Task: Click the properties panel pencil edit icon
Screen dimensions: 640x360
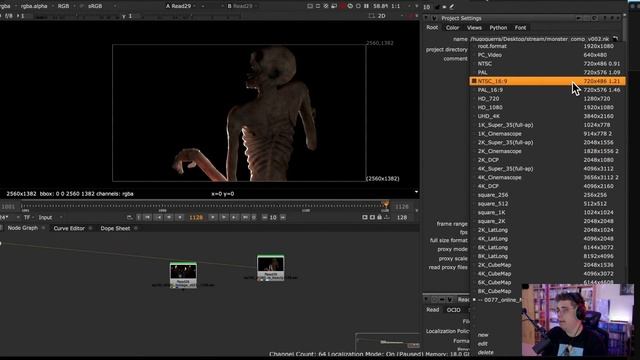Action: (452, 7)
